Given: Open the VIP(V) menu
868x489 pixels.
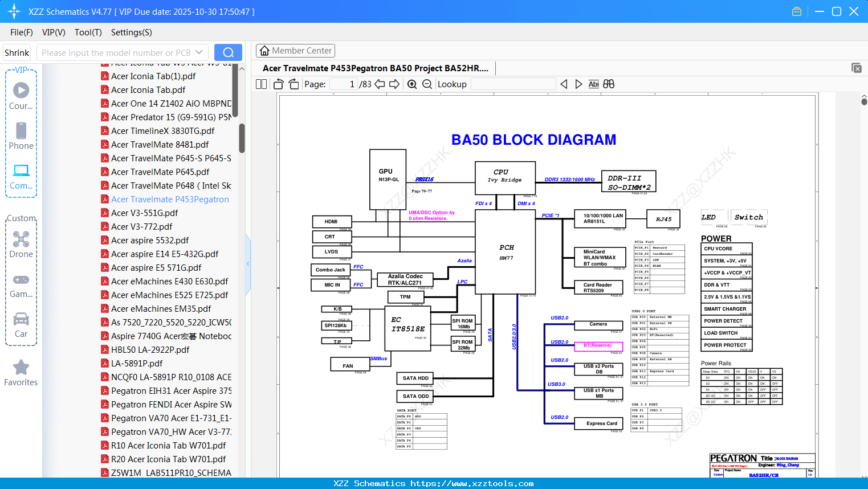Looking at the screenshot, I should point(54,32).
